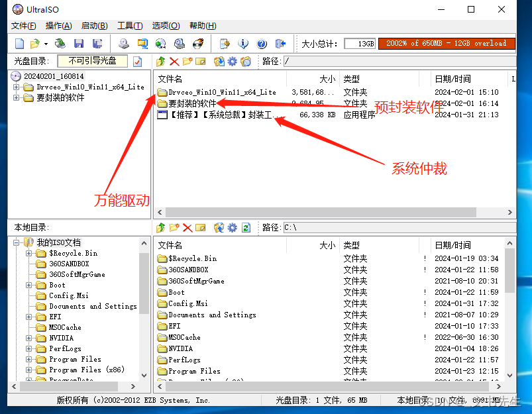The height and width of the screenshot is (414, 532).
Task: Click the gear Properties icon in disc toolbar
Action: [x=233, y=62]
